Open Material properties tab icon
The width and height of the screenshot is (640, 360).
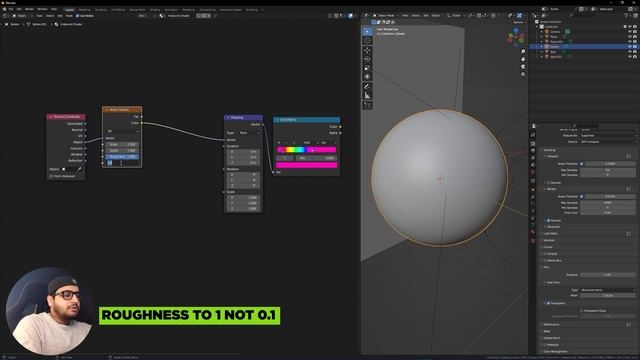[533, 232]
